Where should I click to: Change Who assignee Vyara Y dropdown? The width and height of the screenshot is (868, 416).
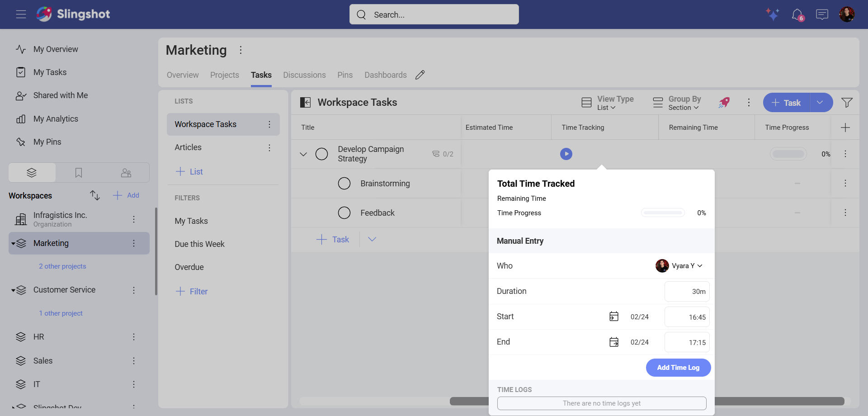[679, 266]
